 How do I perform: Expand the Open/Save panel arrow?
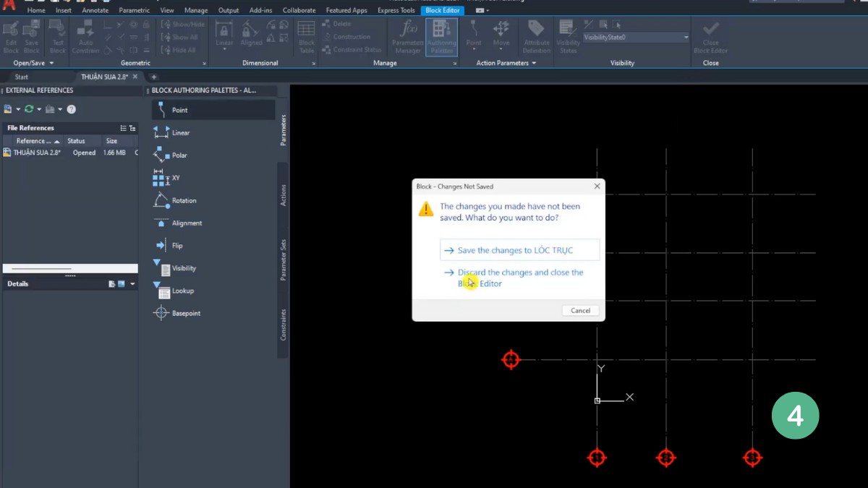(51, 63)
